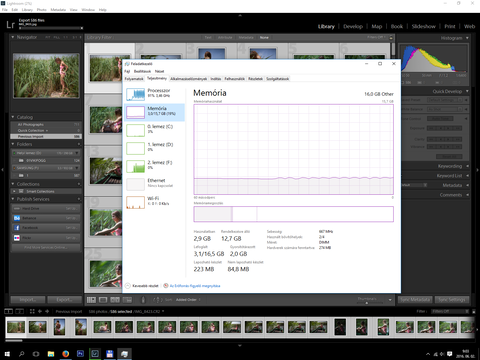
Task: Switch to Survey view in Lightroom toolbar
Action: [x=127, y=300]
